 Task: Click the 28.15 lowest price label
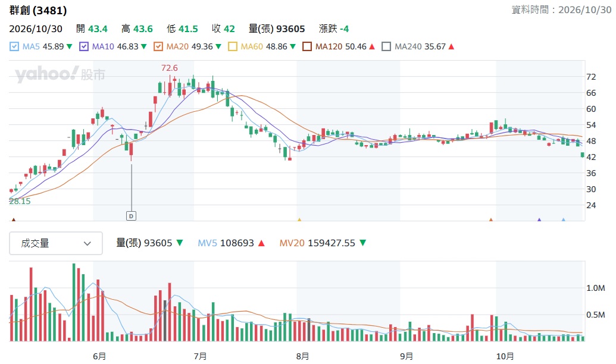pyautogui.click(x=20, y=201)
